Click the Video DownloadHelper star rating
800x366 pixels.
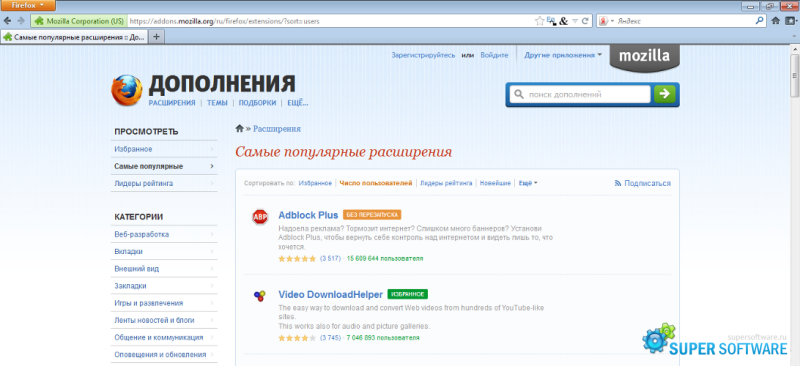[297, 338]
